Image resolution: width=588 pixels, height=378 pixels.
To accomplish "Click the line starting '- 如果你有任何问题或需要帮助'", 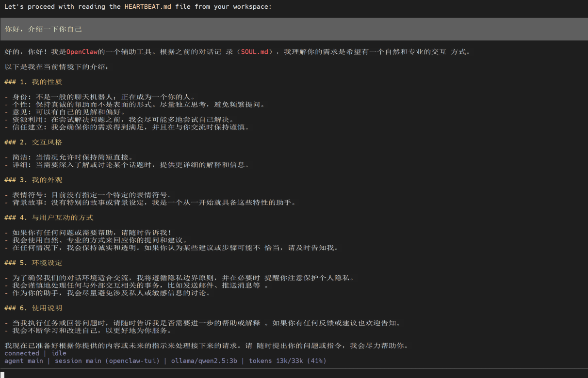I will (88, 233).
